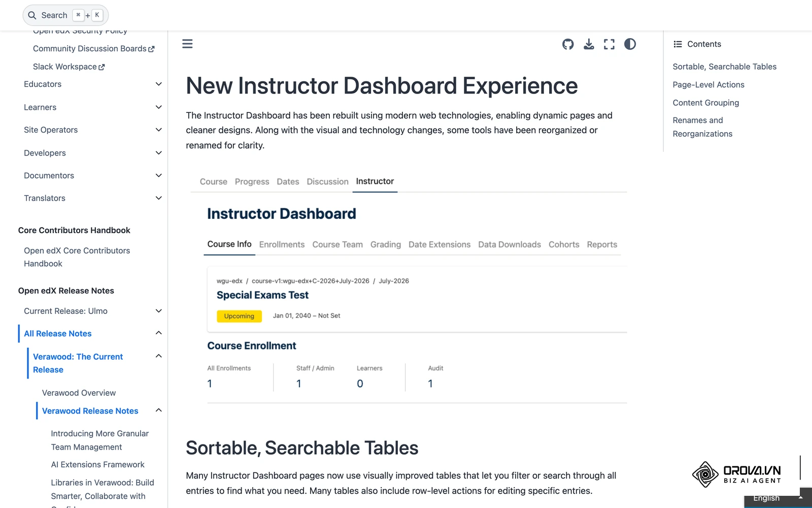
Task: Click the Educators sidebar item
Action: click(x=43, y=84)
